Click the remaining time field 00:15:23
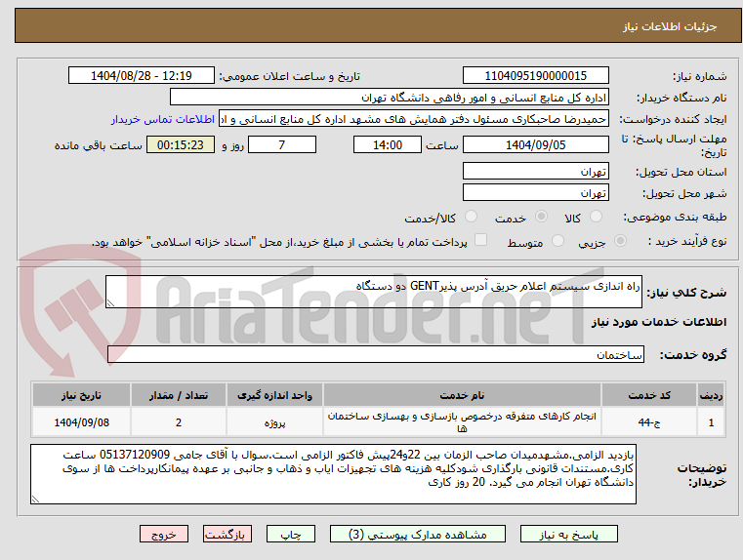Viewport: 743px width, 560px height. pyautogui.click(x=180, y=144)
